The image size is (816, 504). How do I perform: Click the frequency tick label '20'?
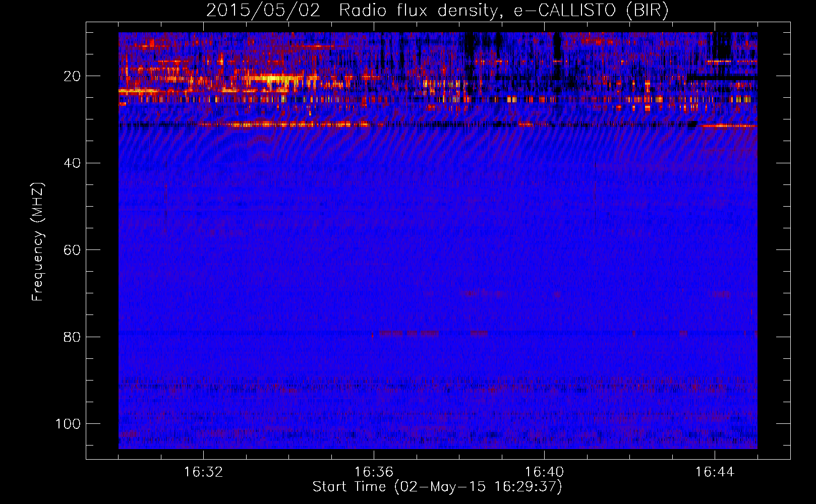click(x=72, y=76)
